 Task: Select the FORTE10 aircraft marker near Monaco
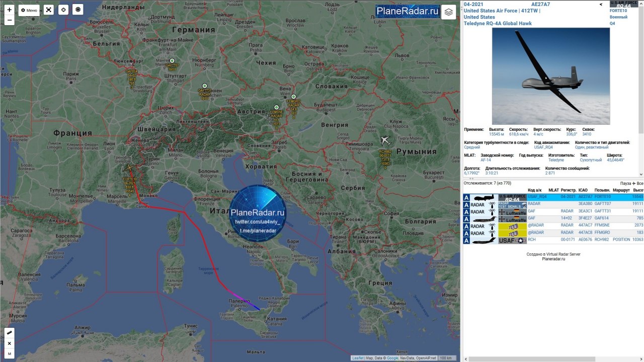tap(130, 168)
